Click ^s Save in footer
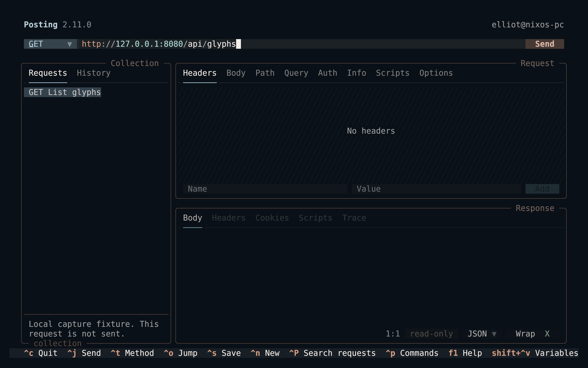This screenshot has height=368, width=588. click(x=224, y=353)
